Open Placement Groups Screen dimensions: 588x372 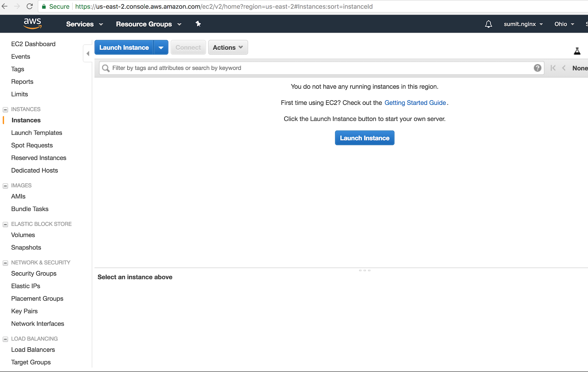point(37,299)
